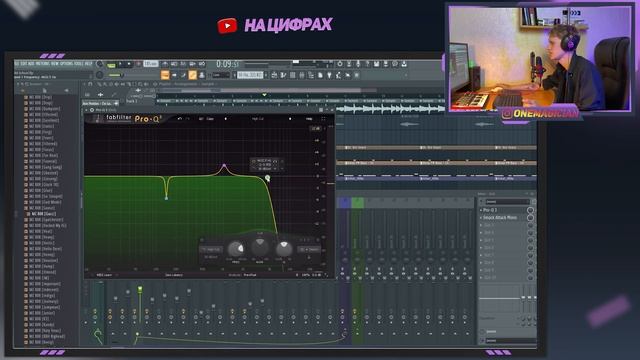The image size is (640, 360).
Task: Toggle the Mixer view toolbar icon
Action: point(302,75)
